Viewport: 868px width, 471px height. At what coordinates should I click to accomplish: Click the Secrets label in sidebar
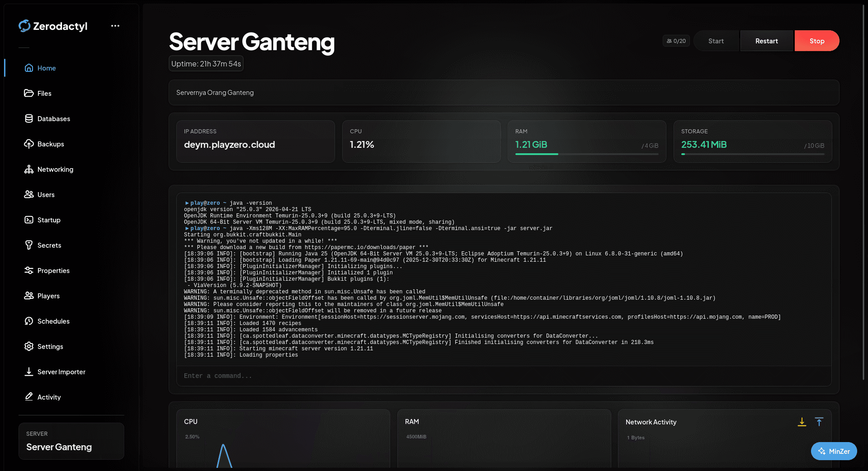click(x=49, y=245)
